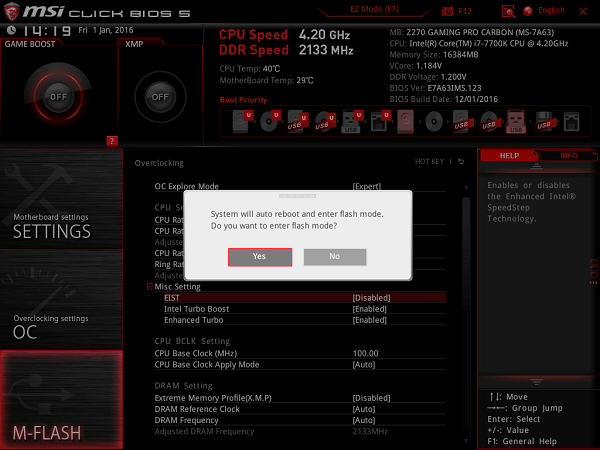This screenshot has width=600, height=450.
Task: Select the Enhanced Turbo row
Action: pos(305,320)
